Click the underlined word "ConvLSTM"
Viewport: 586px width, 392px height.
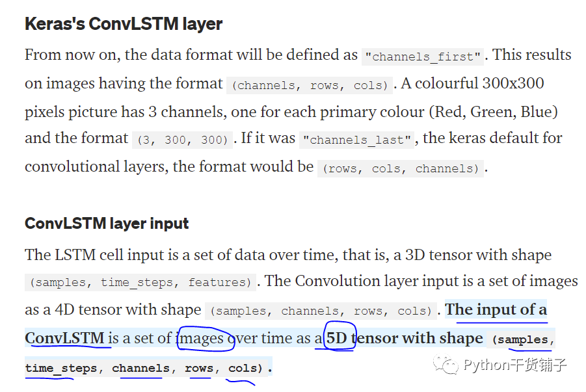pyautogui.click(x=64, y=338)
